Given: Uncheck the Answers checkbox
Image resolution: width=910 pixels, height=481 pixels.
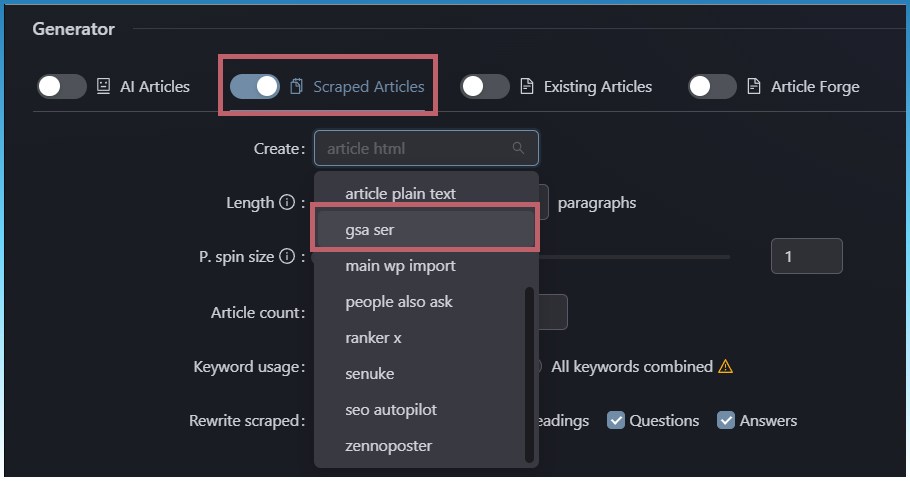Looking at the screenshot, I should point(727,420).
